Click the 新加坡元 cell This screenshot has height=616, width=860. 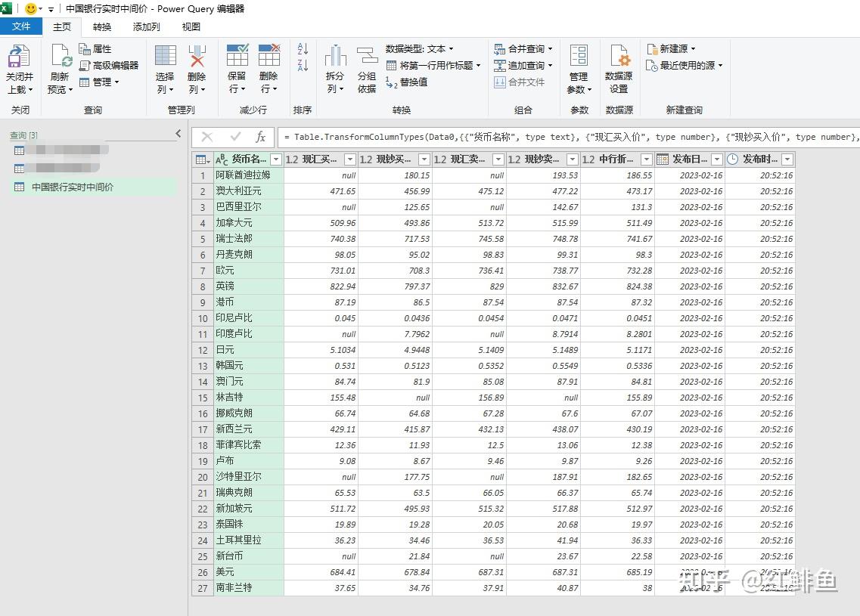coord(248,509)
